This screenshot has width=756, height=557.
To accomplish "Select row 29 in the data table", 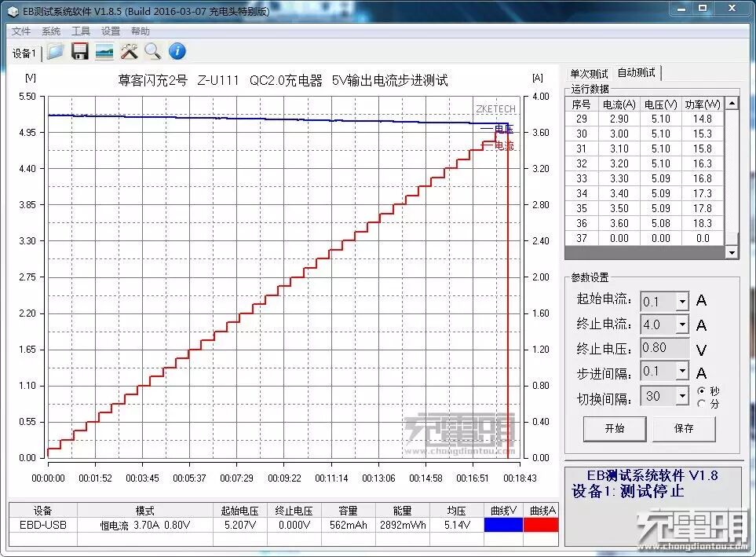I will click(x=645, y=119).
